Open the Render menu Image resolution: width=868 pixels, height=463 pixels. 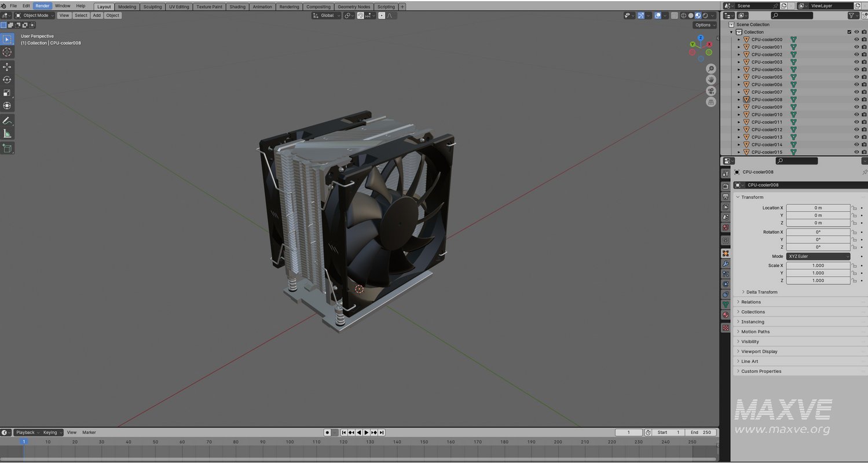[42, 5]
